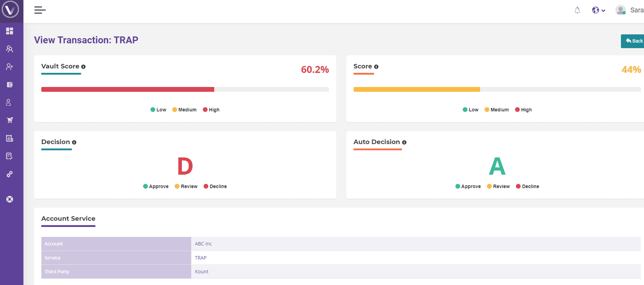Screen dimensions: 644x285
Task: Open the single-user icon with arrow in sidebar
Action: 9,102
